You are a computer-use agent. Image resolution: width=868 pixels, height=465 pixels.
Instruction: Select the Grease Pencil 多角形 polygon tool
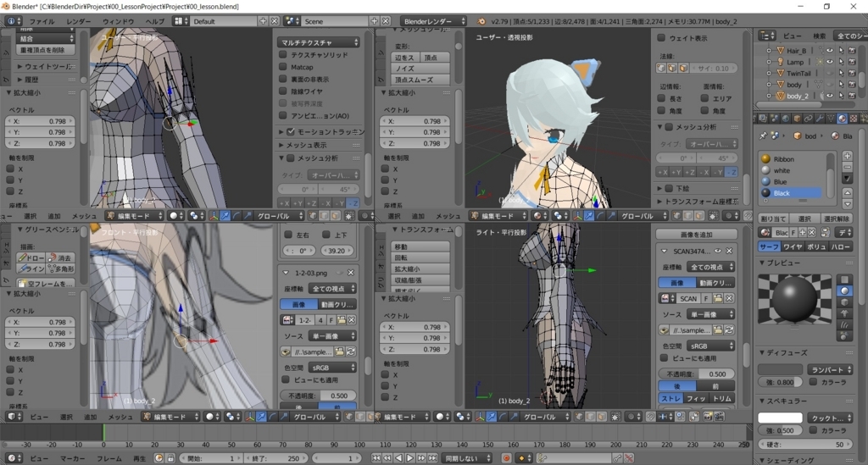61,268
